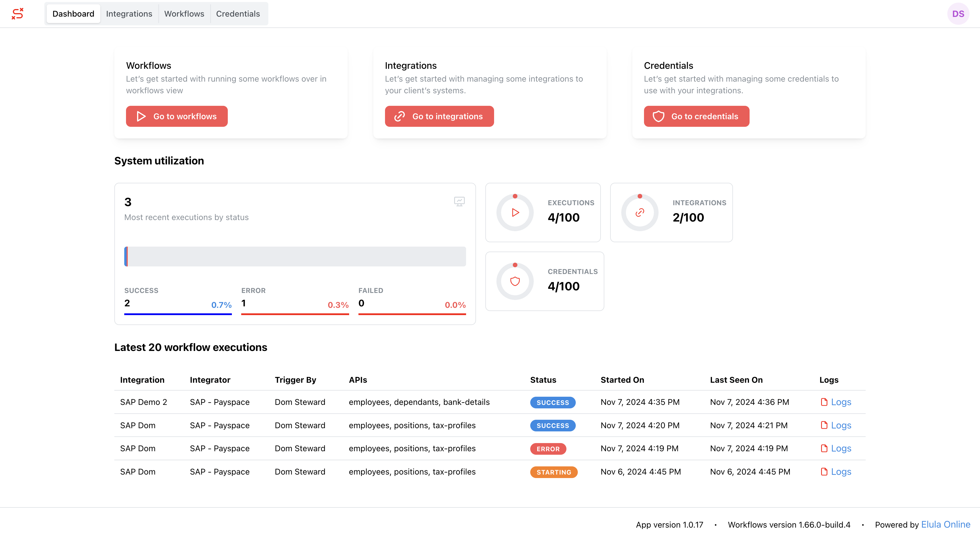Click the SUCCESS badge on the SAP Demo 2 row
This screenshot has height=541, width=980.
pyautogui.click(x=553, y=402)
